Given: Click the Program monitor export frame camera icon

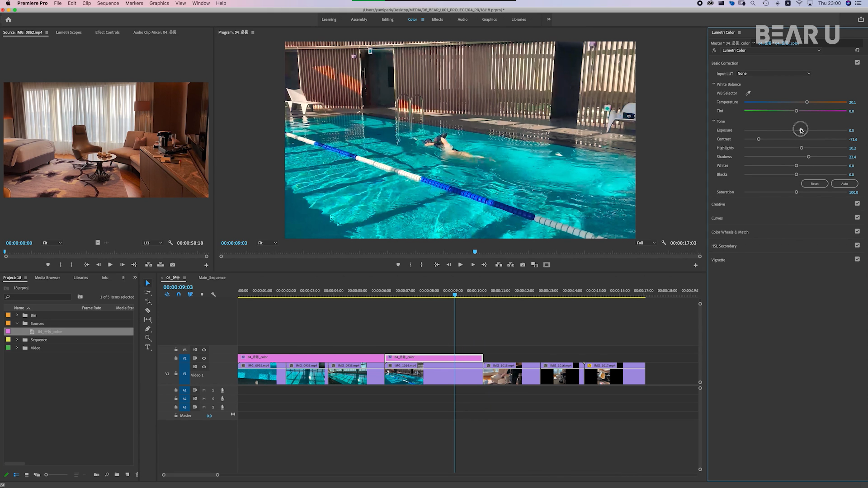Looking at the screenshot, I should (x=523, y=265).
